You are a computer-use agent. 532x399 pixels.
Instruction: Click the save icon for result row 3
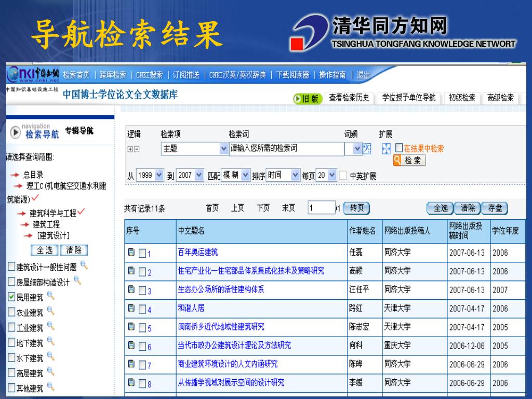tap(131, 289)
